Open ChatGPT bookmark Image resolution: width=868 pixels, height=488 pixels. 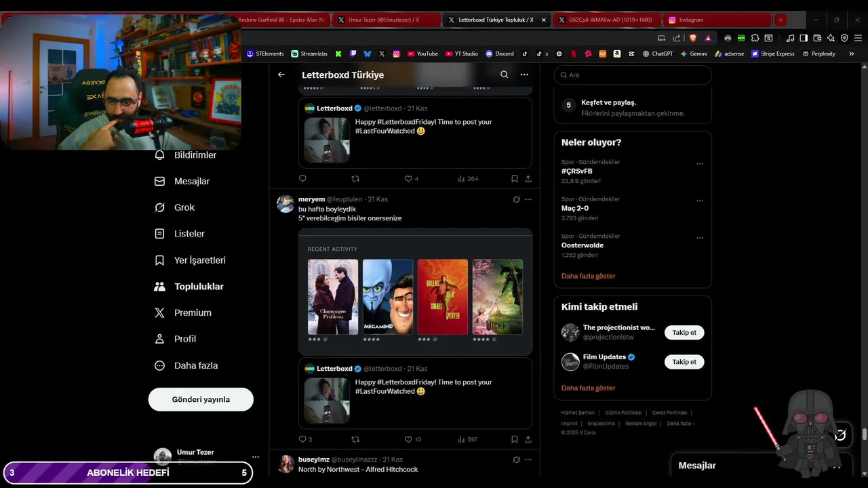[x=658, y=54]
